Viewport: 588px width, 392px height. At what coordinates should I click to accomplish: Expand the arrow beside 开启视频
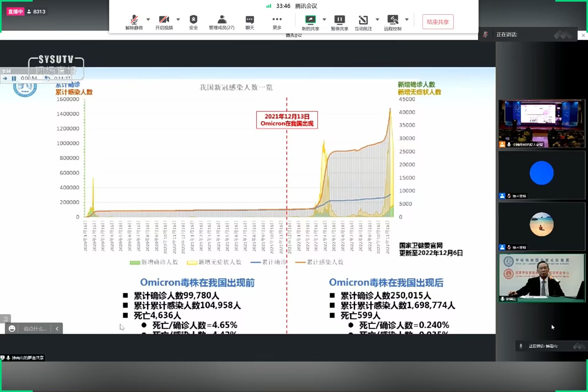pyautogui.click(x=178, y=19)
